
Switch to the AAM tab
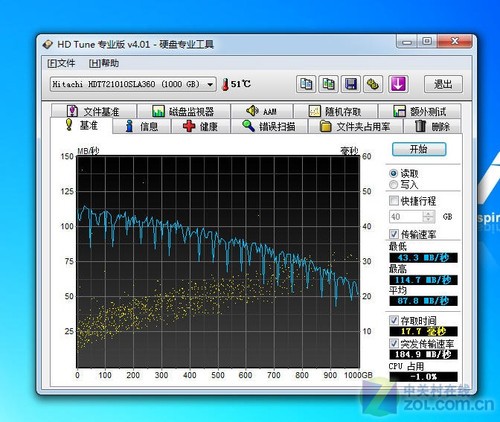262,111
